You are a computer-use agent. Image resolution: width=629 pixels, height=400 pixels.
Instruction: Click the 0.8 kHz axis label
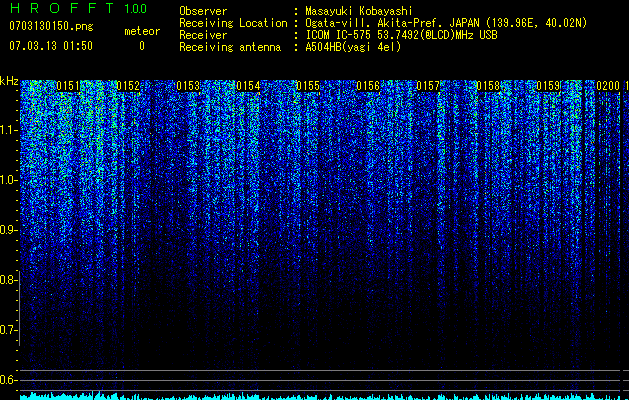pos(8,280)
